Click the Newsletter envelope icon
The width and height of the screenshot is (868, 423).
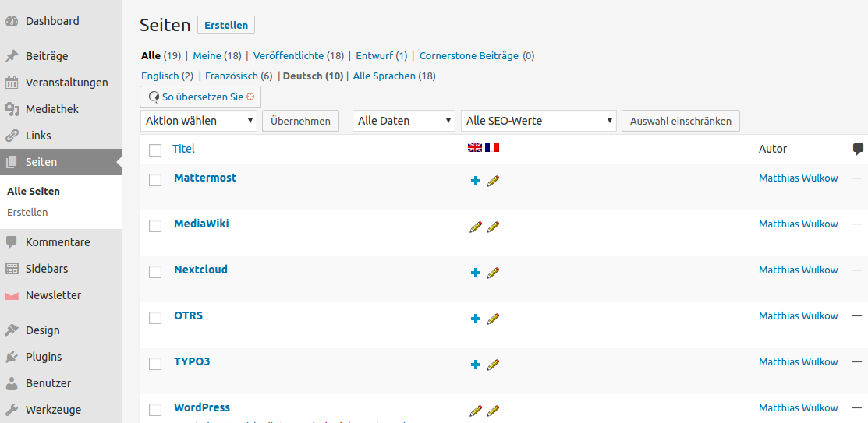[x=12, y=296]
